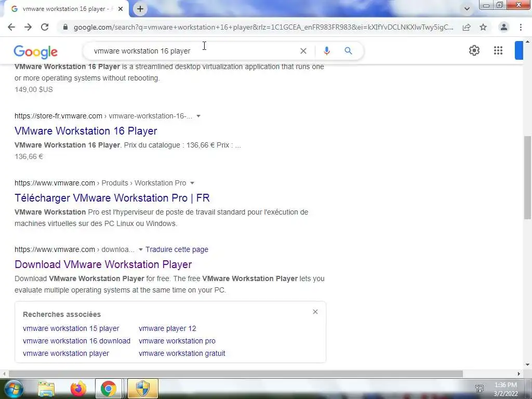Go to the Google homepage logo

click(x=36, y=51)
